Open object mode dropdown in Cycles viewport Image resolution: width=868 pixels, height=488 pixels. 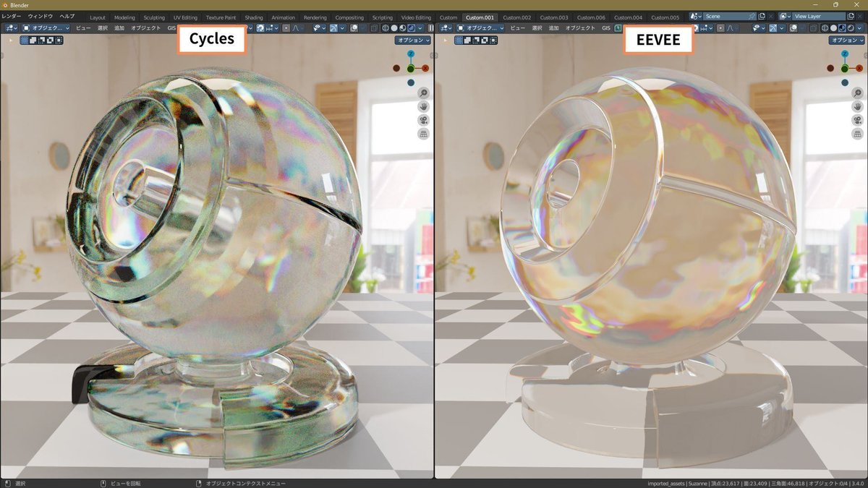click(46, 28)
